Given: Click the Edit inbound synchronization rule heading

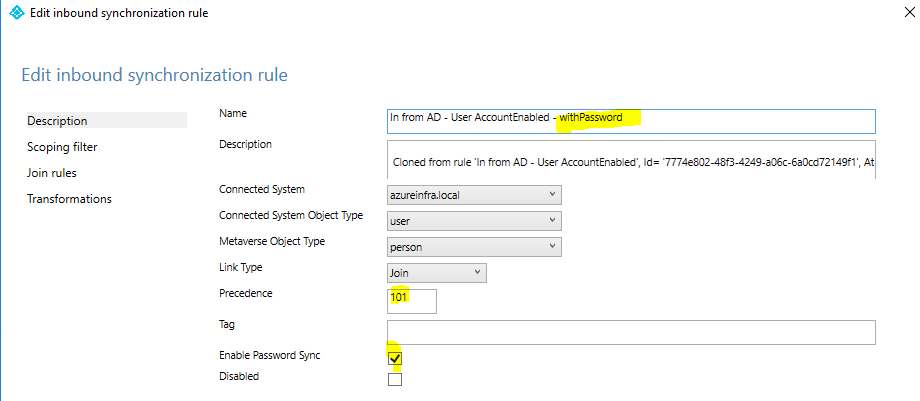Looking at the screenshot, I should pyautogui.click(x=154, y=75).
